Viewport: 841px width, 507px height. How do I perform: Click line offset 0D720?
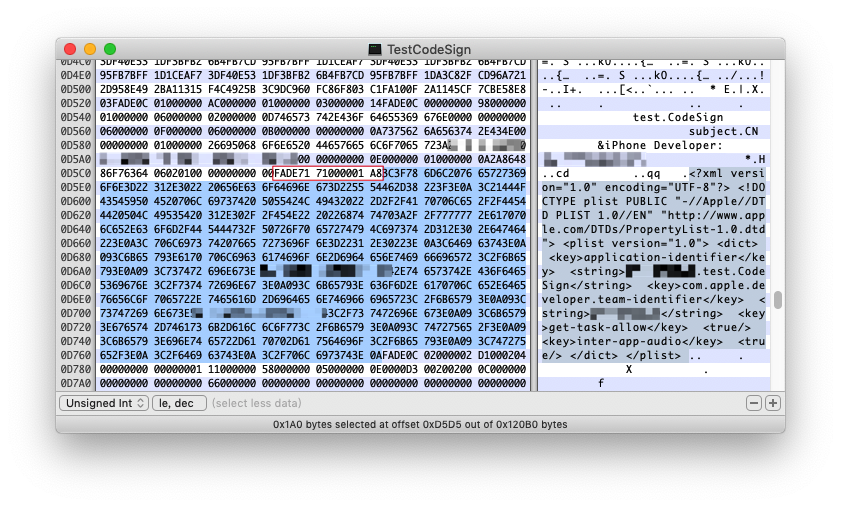(76, 327)
